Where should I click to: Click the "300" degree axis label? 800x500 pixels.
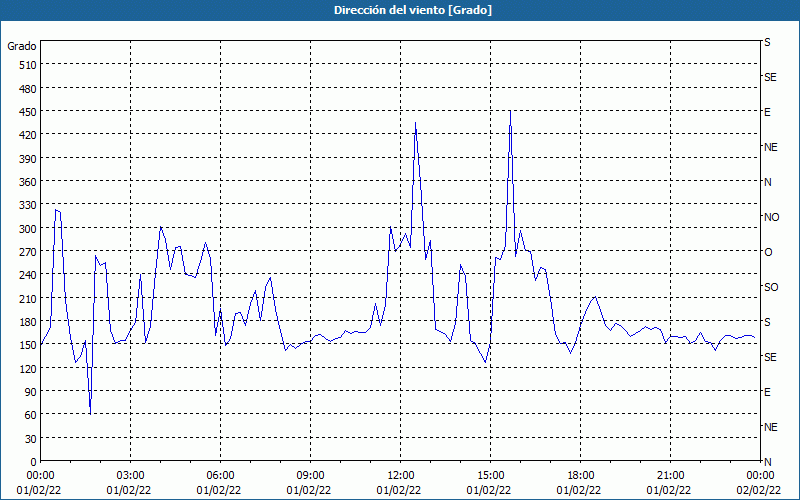click(x=29, y=229)
